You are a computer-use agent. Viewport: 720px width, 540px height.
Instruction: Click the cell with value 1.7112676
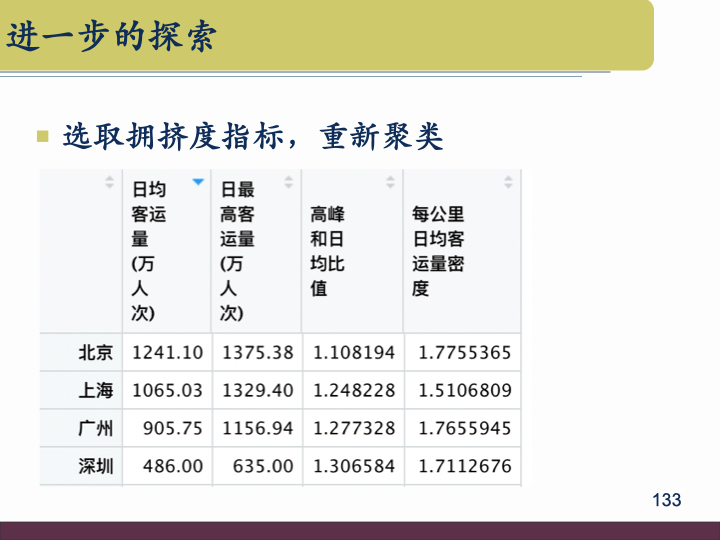coord(464,466)
